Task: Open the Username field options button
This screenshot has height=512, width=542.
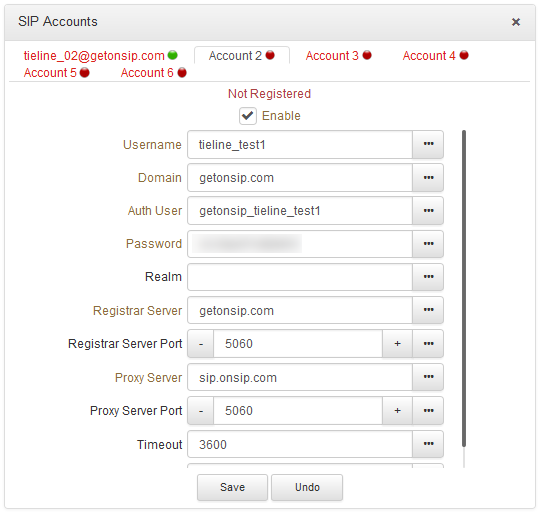Action: click(428, 145)
